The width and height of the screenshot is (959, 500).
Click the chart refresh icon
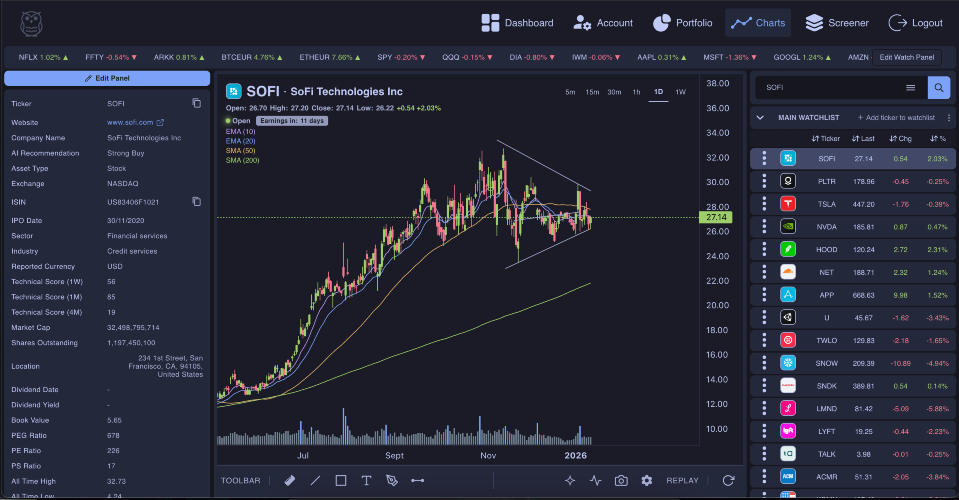coord(728,480)
